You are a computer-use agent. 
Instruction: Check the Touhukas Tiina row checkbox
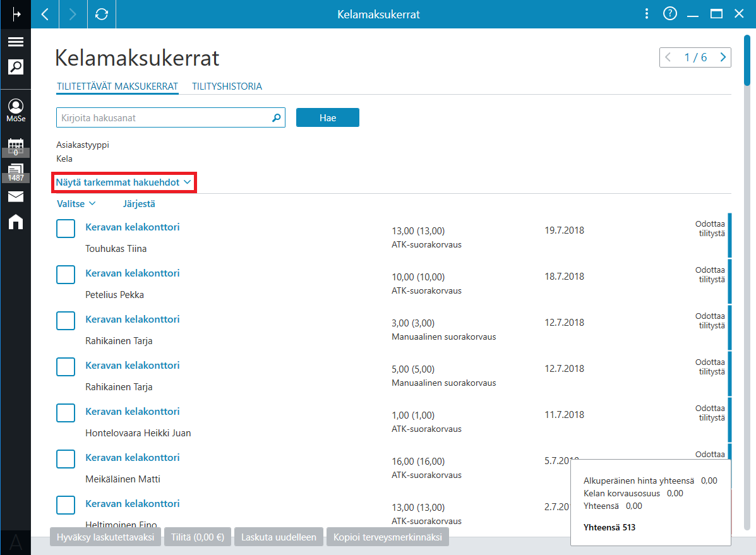(x=66, y=229)
